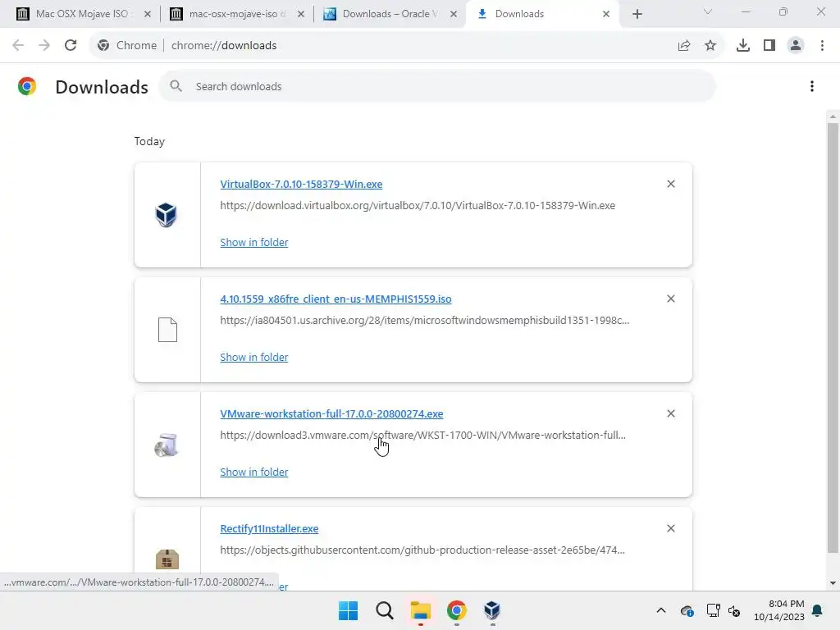Open the notification bell icon

click(818, 610)
